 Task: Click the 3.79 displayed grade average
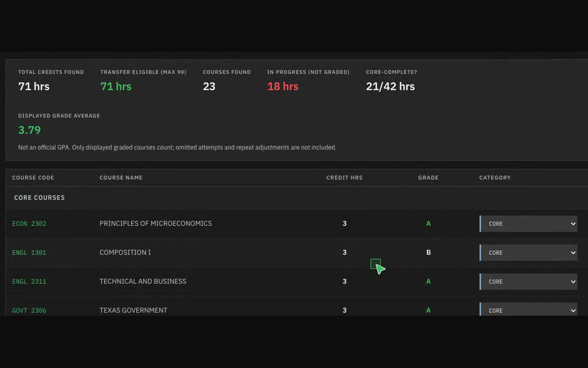tap(29, 130)
